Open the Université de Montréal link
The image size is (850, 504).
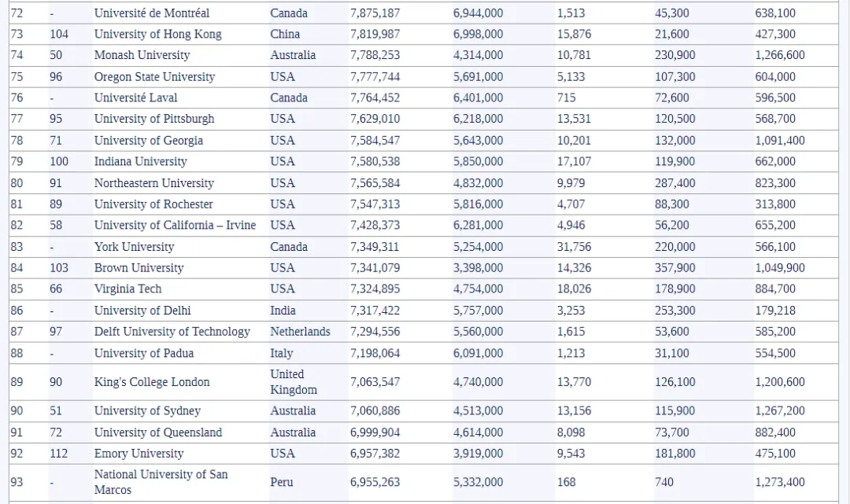(152, 13)
